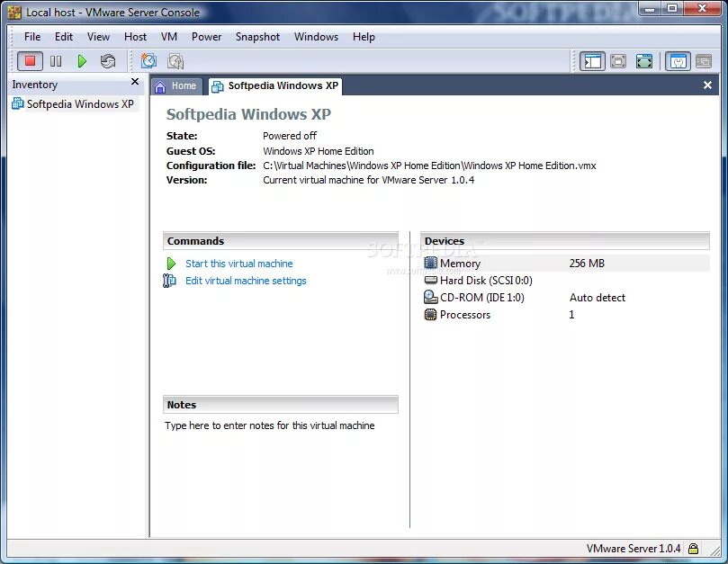Viewport: 728px width, 564px height.
Task: Select the CD-ROM (IDE 1:0) device
Action: [482, 298]
